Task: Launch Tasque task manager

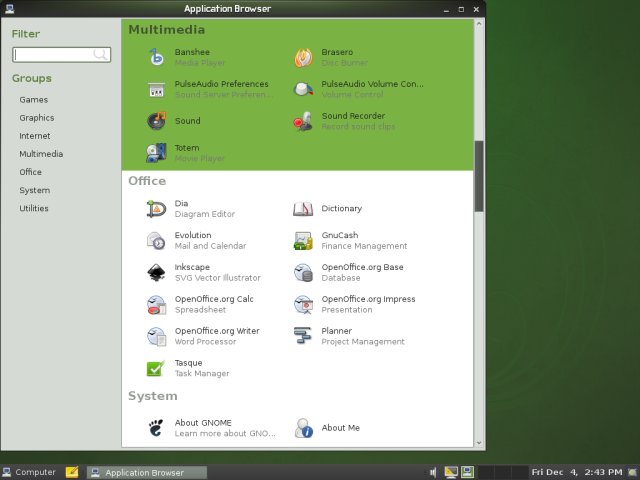Action: tap(156, 368)
